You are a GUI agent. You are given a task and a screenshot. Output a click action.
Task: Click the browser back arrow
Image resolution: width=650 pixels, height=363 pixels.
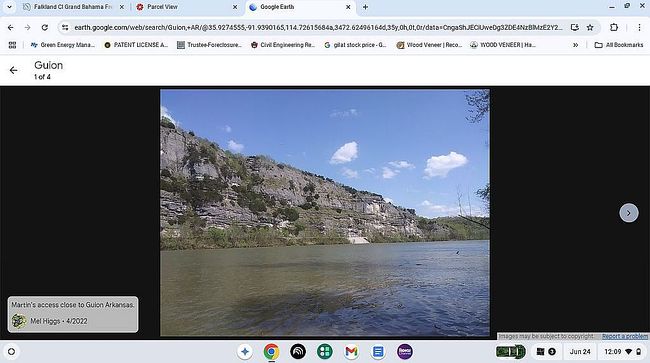[x=10, y=27]
